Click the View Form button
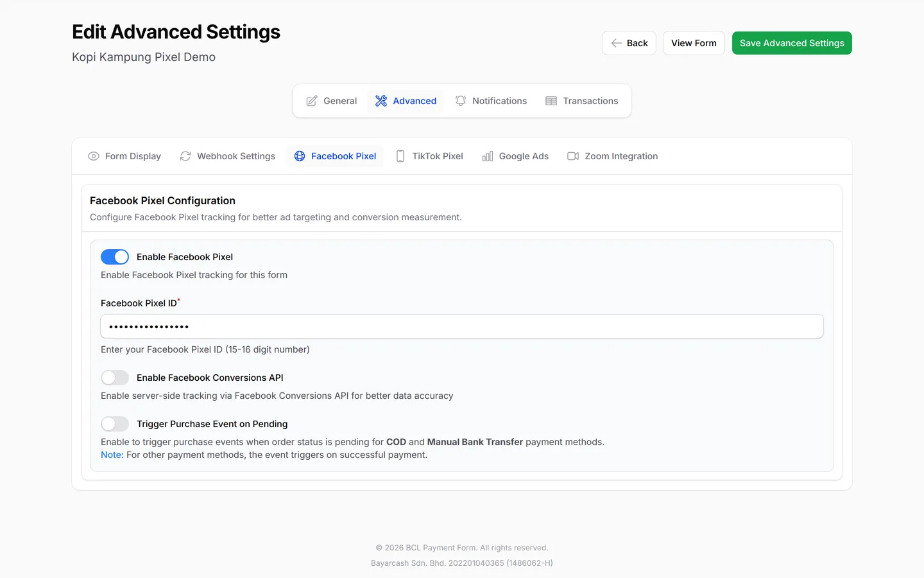924x578 pixels. coord(694,43)
